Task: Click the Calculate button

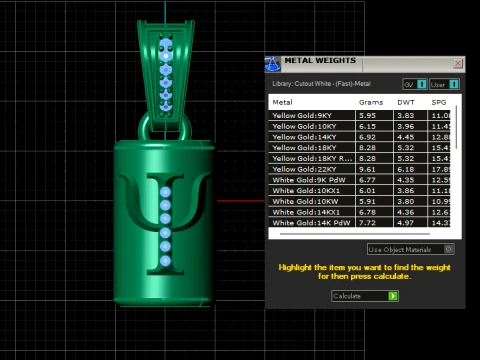Action: click(365, 296)
